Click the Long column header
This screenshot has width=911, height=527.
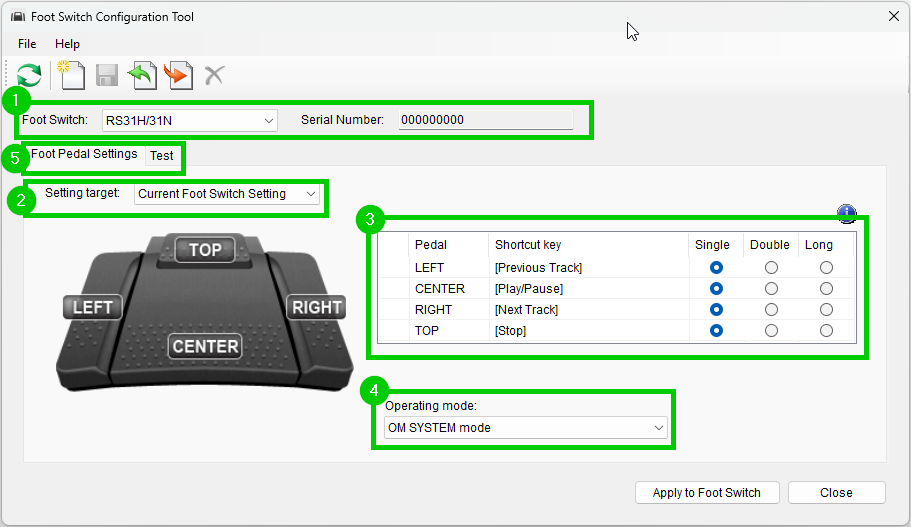[x=826, y=245]
